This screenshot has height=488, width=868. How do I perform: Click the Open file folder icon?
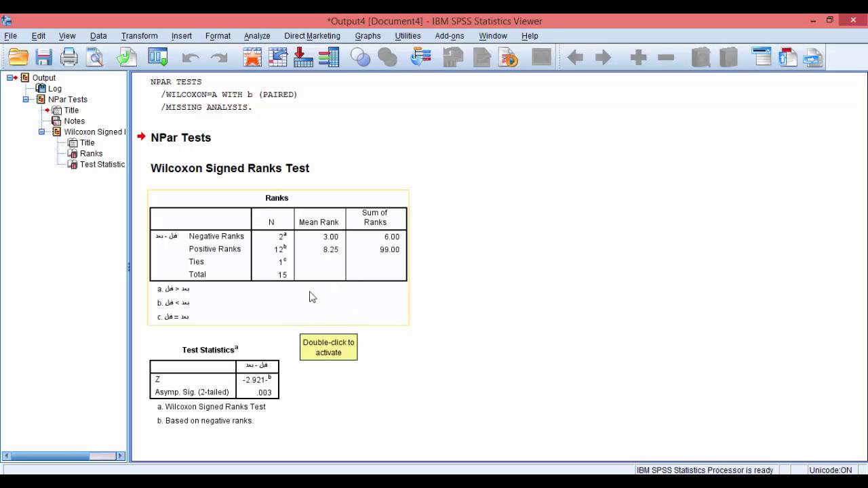tap(18, 58)
